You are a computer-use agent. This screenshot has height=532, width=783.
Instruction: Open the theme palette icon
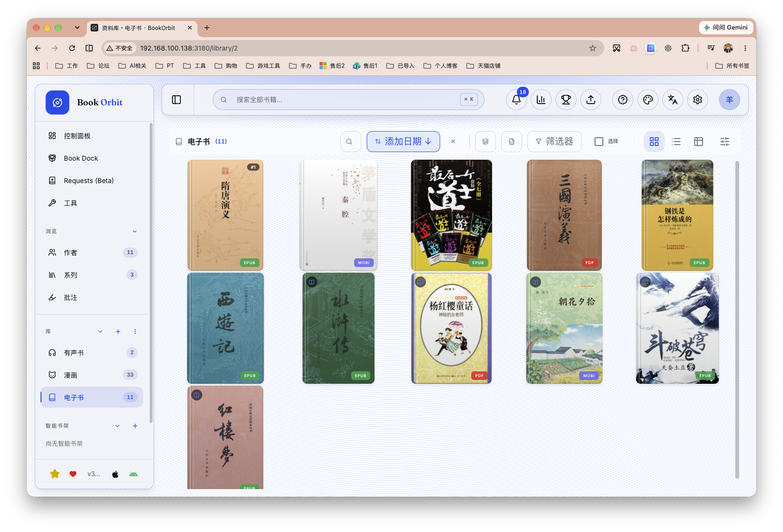point(648,100)
